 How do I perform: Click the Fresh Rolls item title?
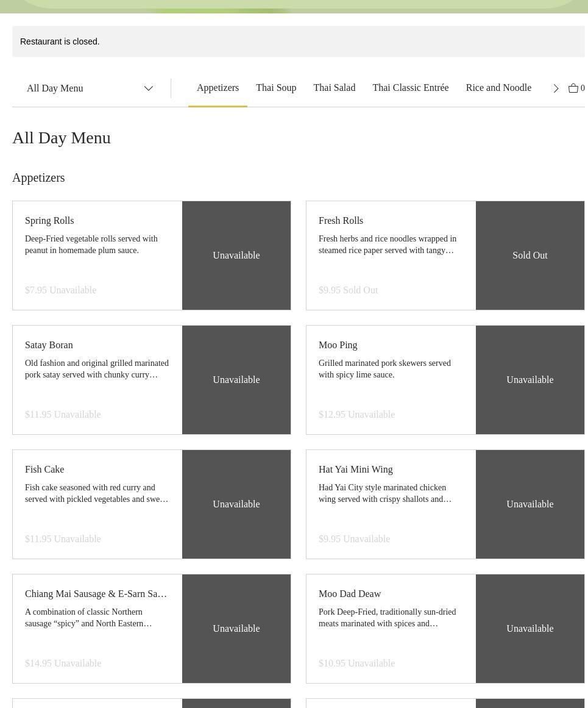[x=341, y=221]
